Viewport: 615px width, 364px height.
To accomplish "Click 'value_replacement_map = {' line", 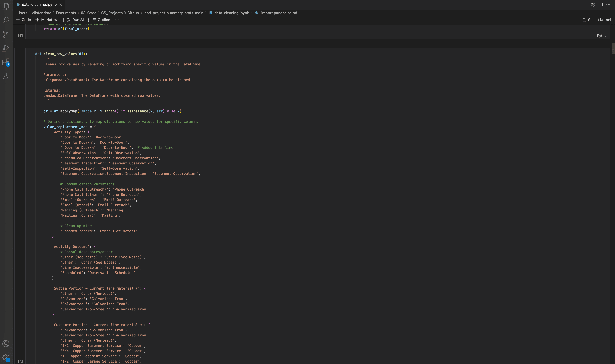I will pyautogui.click(x=70, y=127).
